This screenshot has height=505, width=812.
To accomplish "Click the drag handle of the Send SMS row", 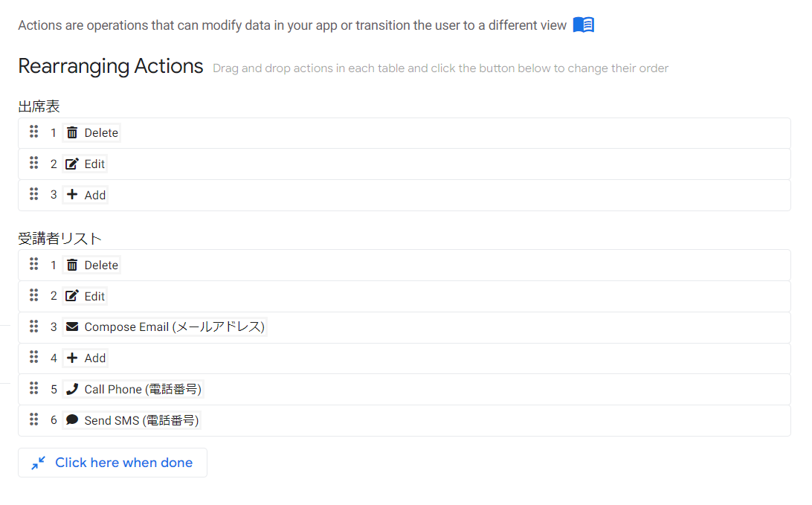I will 33,419.
